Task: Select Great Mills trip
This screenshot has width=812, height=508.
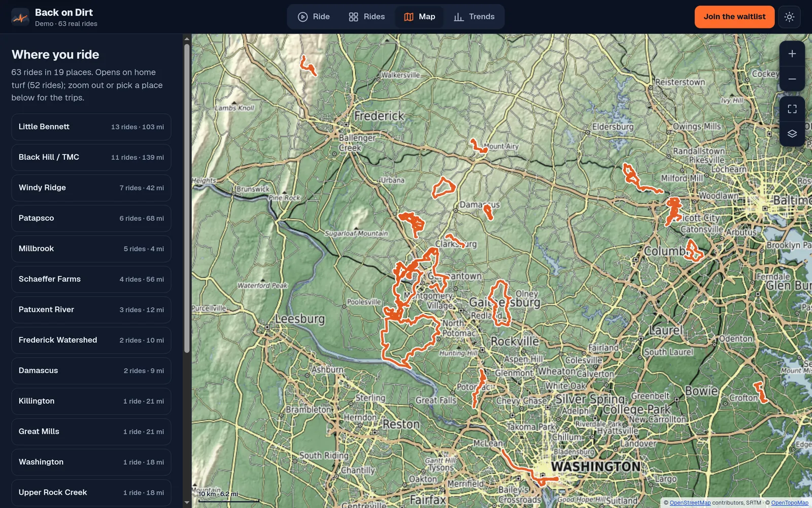Action: (91, 432)
